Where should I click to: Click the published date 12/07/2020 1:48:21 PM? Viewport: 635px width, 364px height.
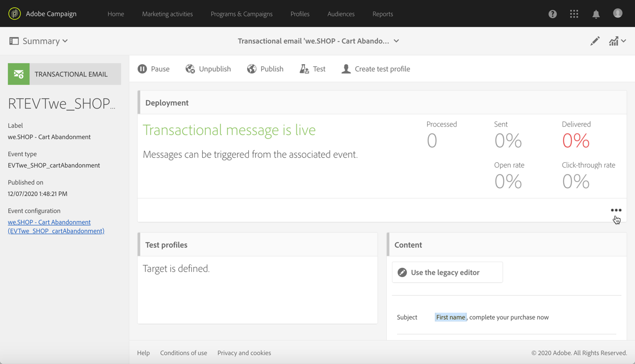(38, 194)
